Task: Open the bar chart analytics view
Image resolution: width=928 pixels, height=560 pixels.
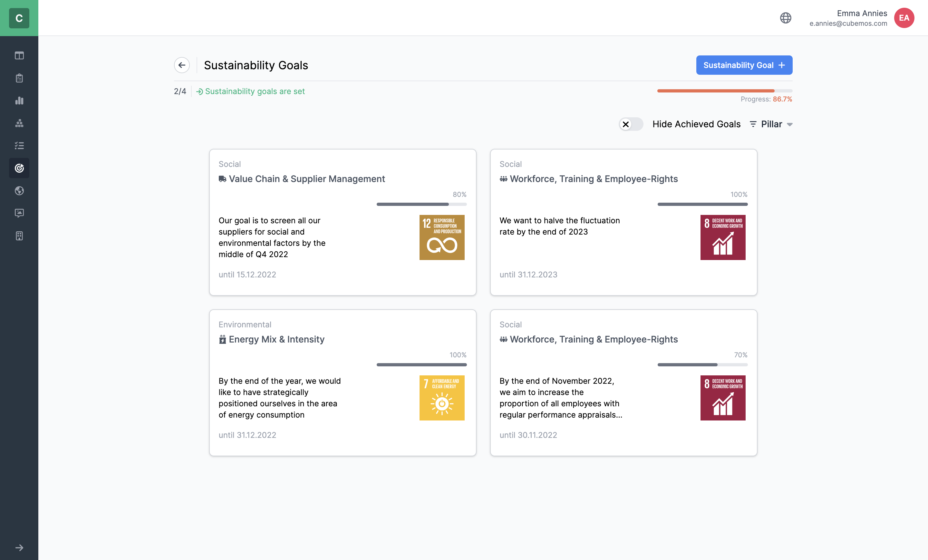Action: tap(19, 101)
